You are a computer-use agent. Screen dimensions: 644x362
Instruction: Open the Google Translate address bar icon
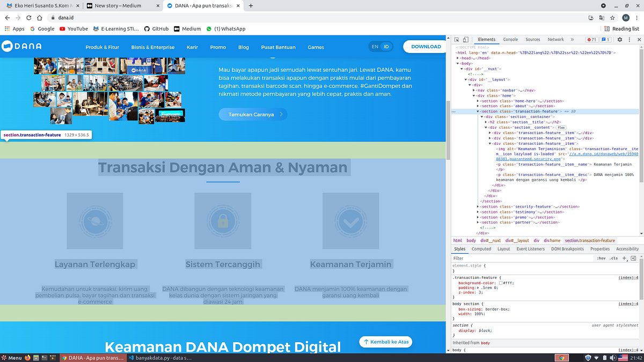[601, 18]
